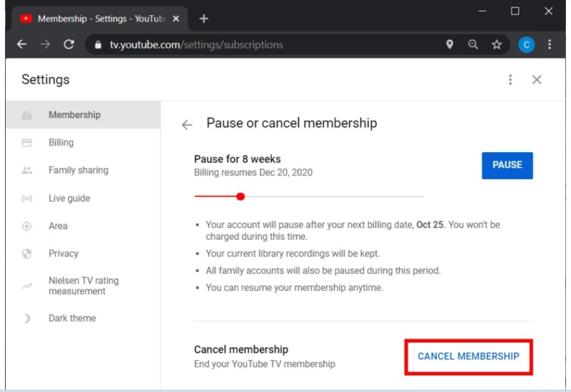Click the Dark theme moon icon
The height and width of the screenshot is (392, 571).
click(26, 318)
